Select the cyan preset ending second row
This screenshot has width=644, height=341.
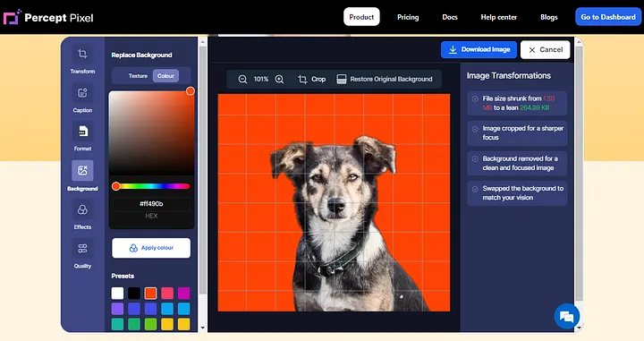(183, 309)
